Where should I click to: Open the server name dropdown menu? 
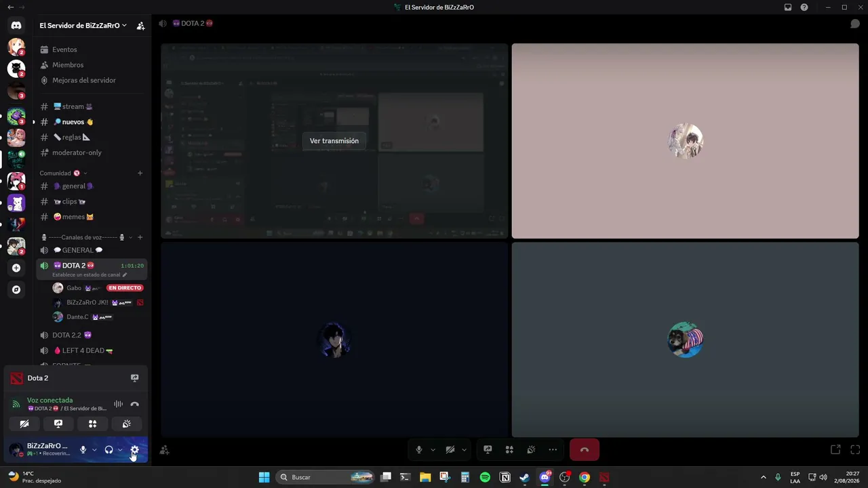pos(83,26)
